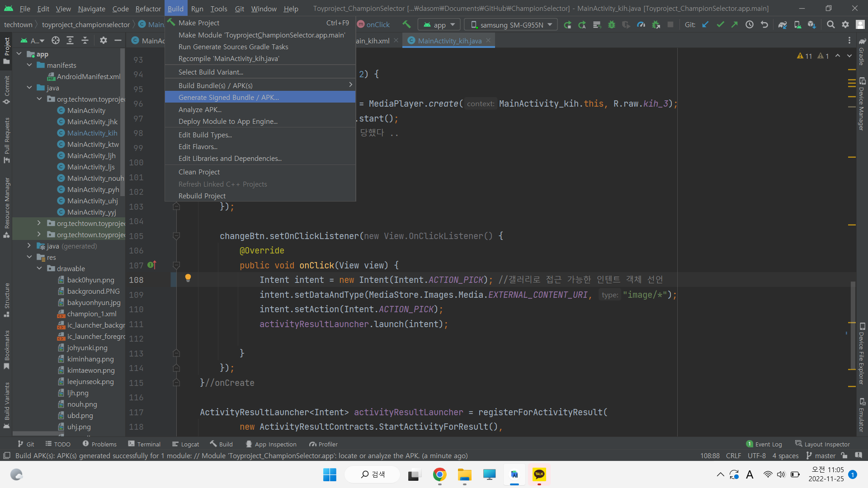Toggle the Commit tool window
Image resolution: width=868 pixels, height=488 pixels.
point(7,89)
